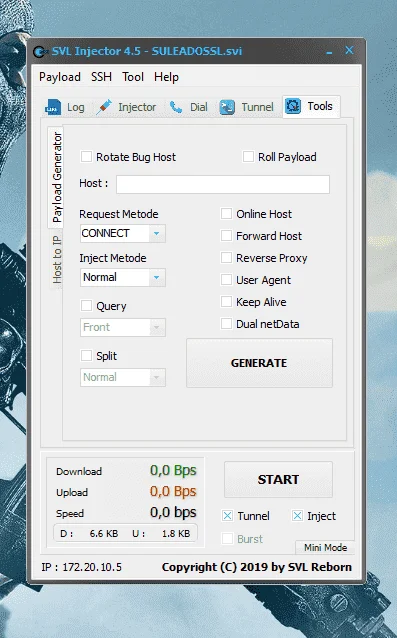This screenshot has width=397, height=638.
Task: Open the Payload menu
Action: (x=60, y=77)
